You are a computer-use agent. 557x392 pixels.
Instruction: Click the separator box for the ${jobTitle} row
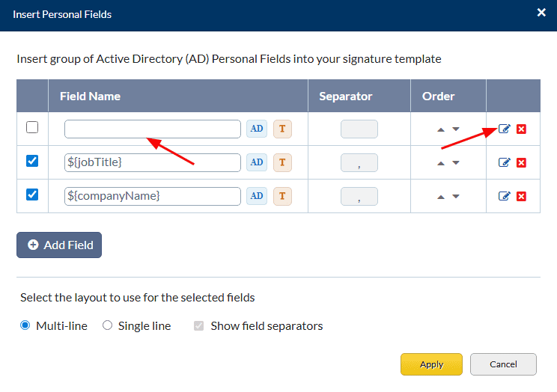(x=359, y=162)
